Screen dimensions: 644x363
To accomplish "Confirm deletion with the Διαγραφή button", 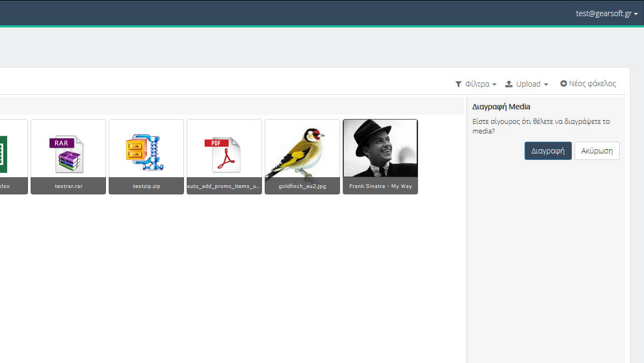I will (x=548, y=151).
